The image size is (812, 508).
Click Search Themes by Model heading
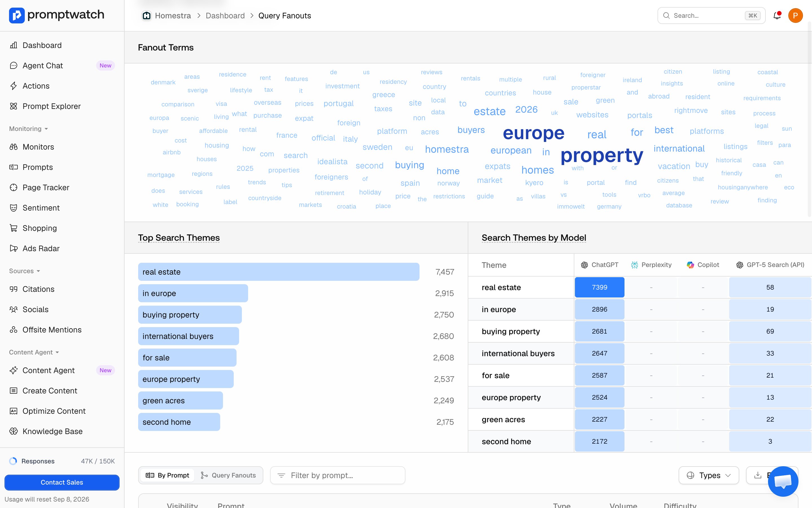534,238
